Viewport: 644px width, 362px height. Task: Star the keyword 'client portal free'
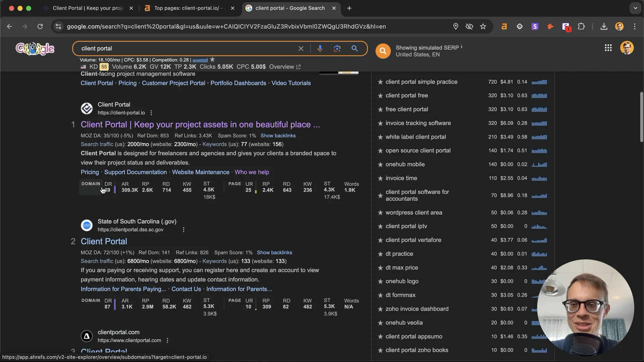tap(380, 96)
